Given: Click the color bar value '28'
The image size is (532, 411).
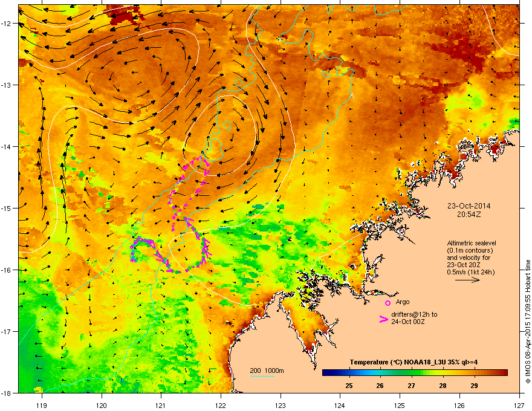Looking at the screenshot, I should 443,386.
